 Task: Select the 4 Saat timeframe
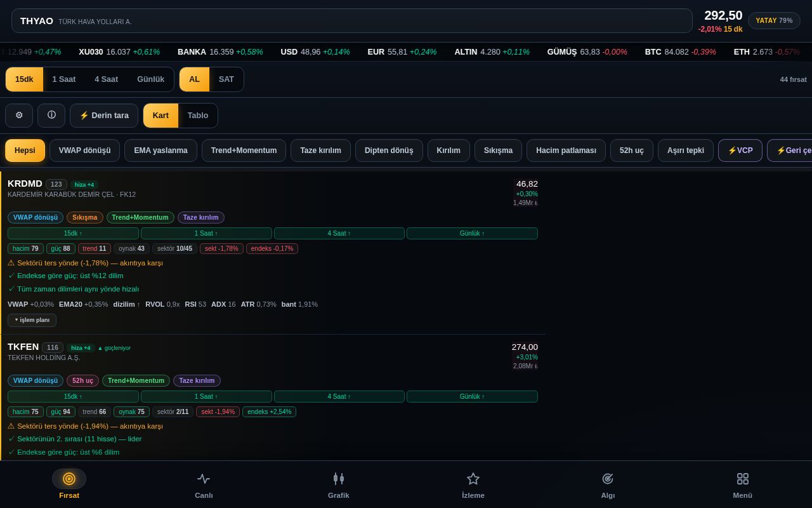[107, 79]
